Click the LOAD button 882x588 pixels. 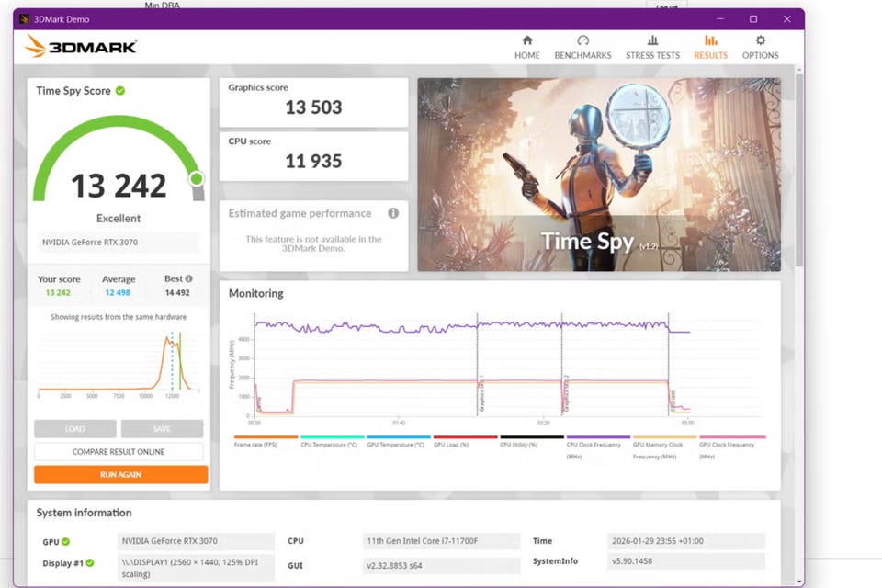74,429
